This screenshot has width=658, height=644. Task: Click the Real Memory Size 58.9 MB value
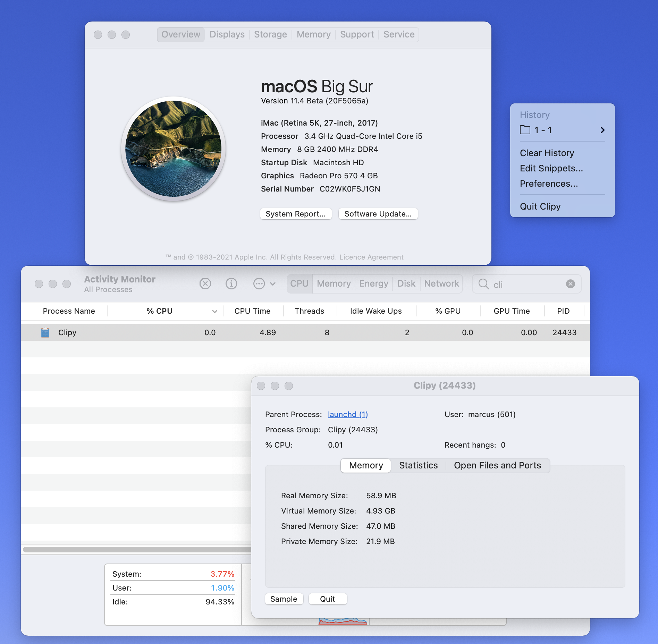point(381,495)
